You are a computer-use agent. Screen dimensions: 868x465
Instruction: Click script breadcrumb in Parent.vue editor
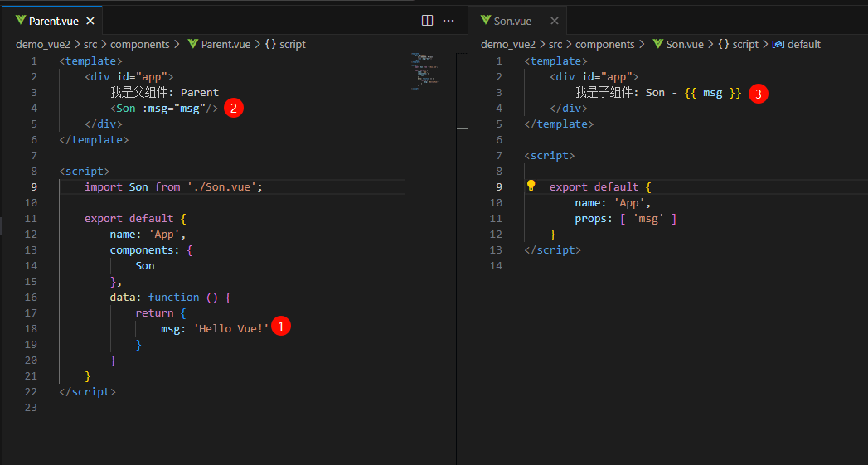292,45
